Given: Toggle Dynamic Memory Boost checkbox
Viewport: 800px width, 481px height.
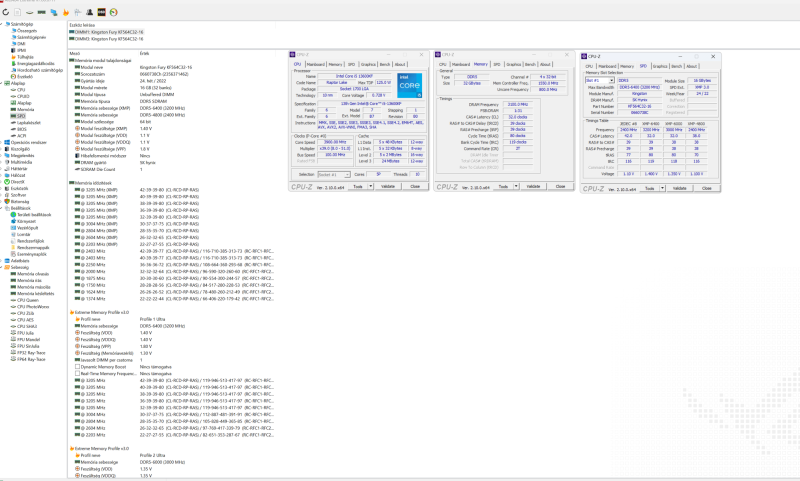Looking at the screenshot, I should click(78, 367).
